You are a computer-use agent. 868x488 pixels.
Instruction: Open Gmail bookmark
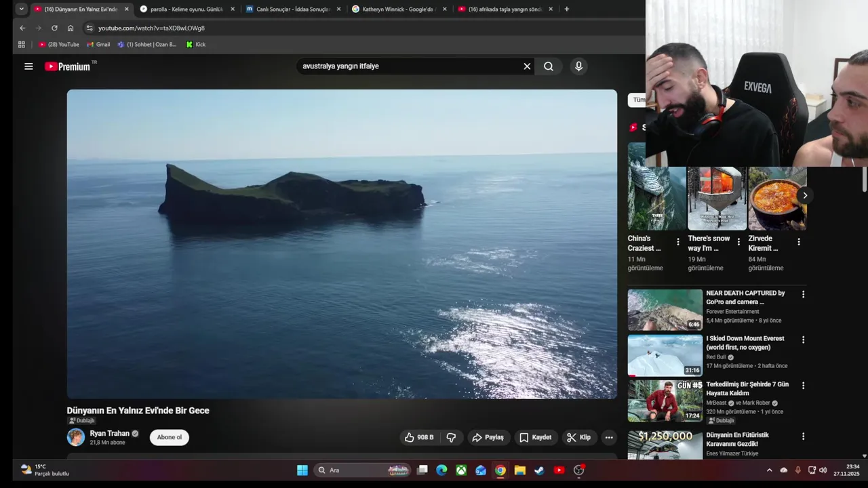click(x=98, y=45)
